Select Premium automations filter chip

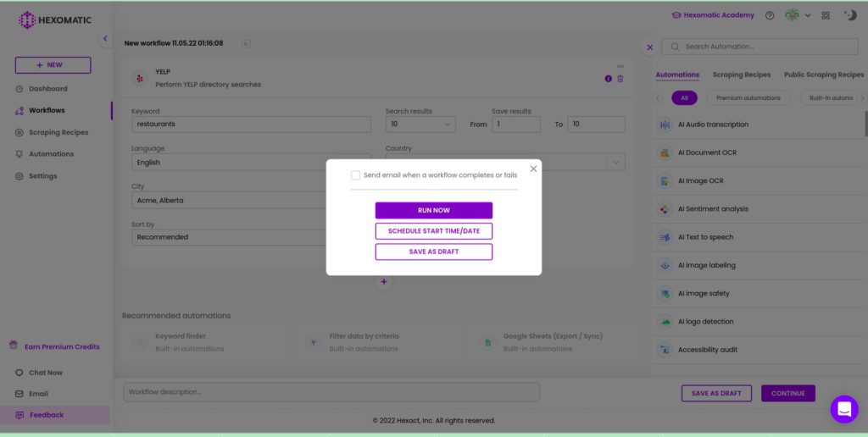point(748,98)
